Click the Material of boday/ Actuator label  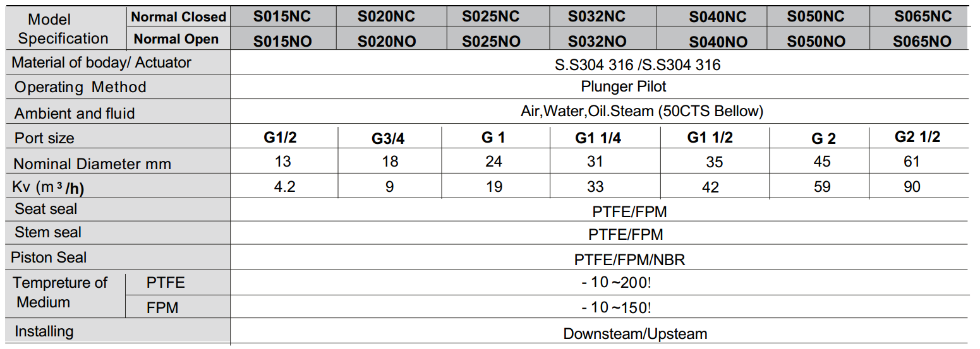click(101, 63)
